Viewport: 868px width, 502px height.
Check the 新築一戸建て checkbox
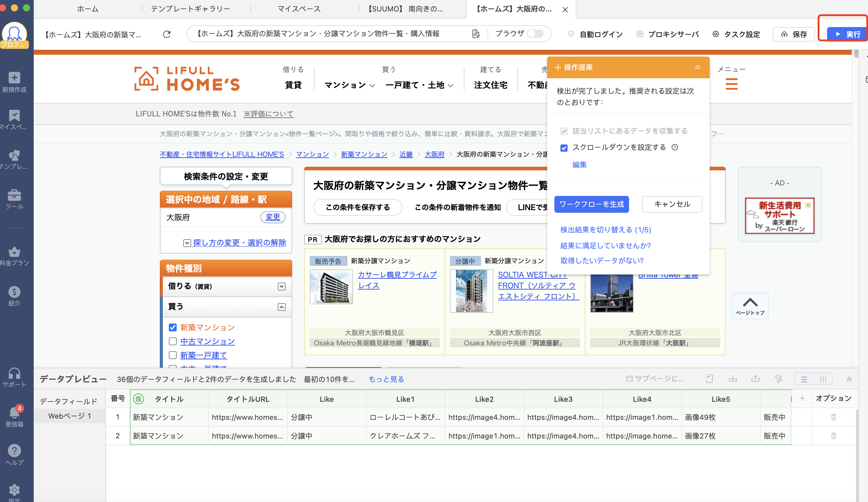pos(172,355)
